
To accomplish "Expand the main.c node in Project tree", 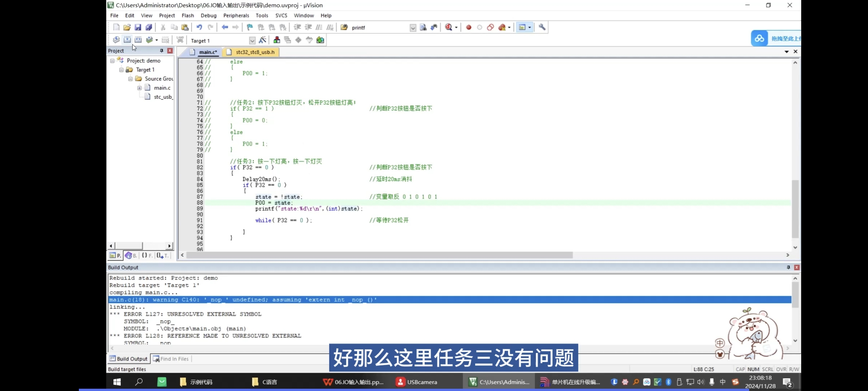I will [x=140, y=88].
